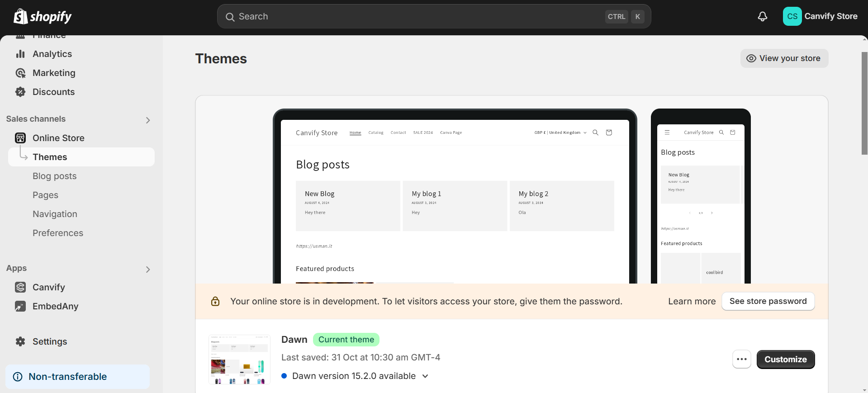Click the page vertical scrollbar

(864, 104)
